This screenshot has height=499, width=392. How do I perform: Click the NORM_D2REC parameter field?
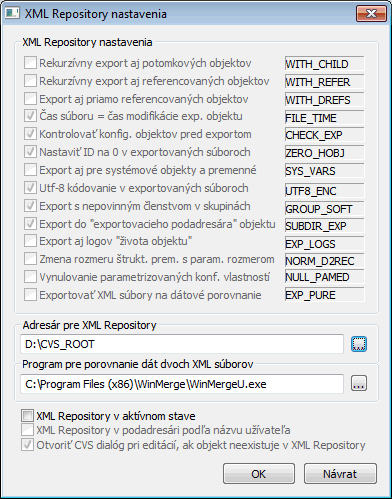[325, 261]
